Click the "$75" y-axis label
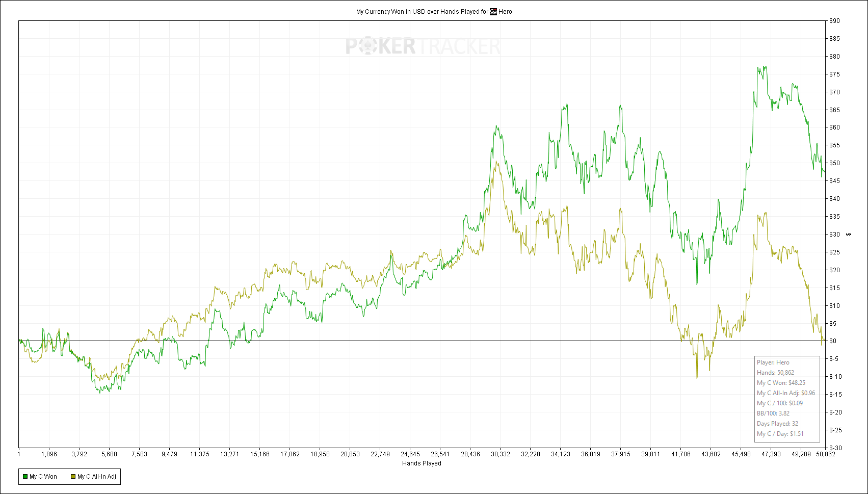This screenshot has height=494, width=868. pos(834,74)
